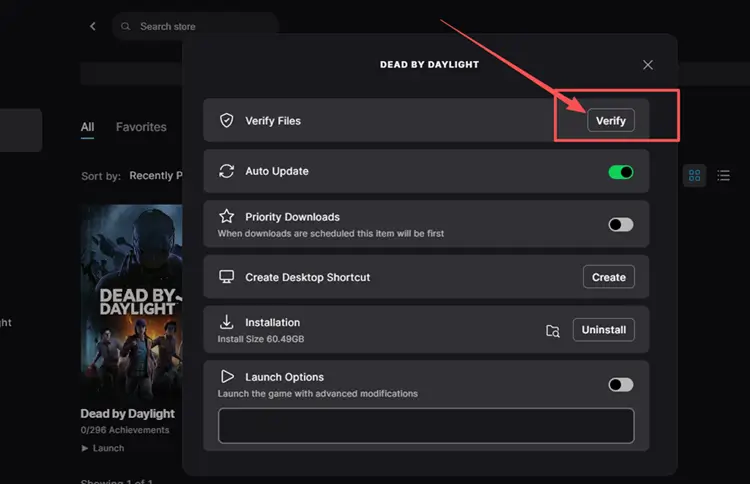Click the launch options text box
This screenshot has height=484, width=750.
(426, 426)
